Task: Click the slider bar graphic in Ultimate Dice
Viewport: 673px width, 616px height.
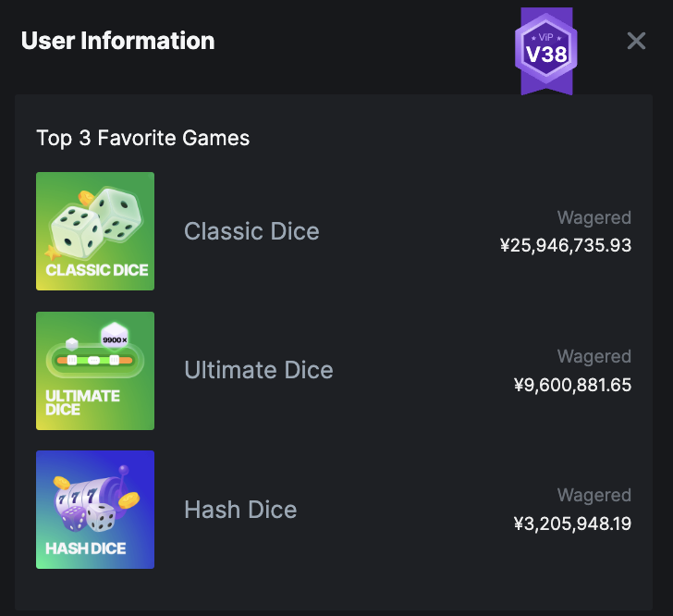Action: point(95,360)
